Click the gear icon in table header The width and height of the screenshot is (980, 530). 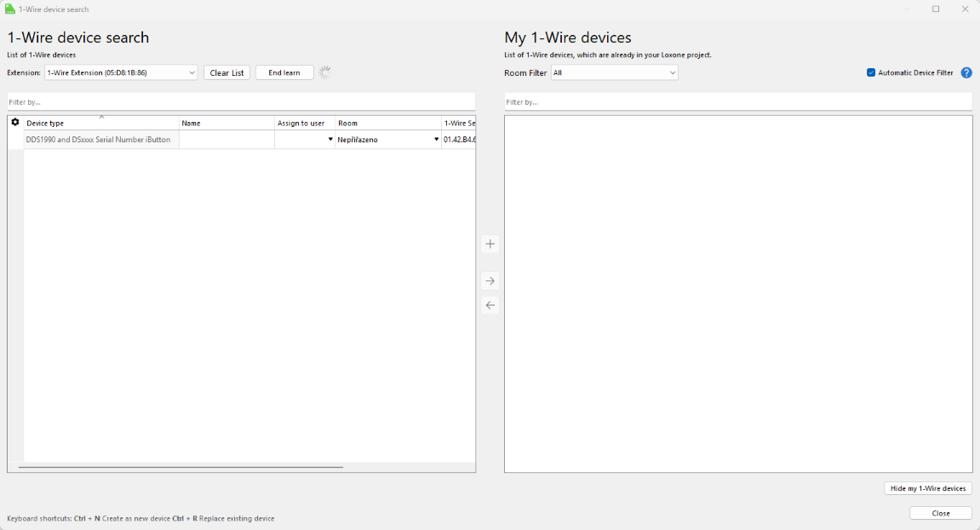pyautogui.click(x=15, y=123)
